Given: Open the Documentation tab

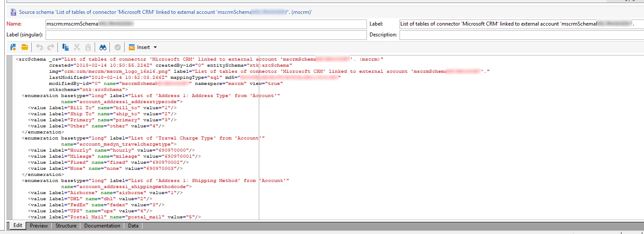Looking at the screenshot, I should pyautogui.click(x=102, y=226).
